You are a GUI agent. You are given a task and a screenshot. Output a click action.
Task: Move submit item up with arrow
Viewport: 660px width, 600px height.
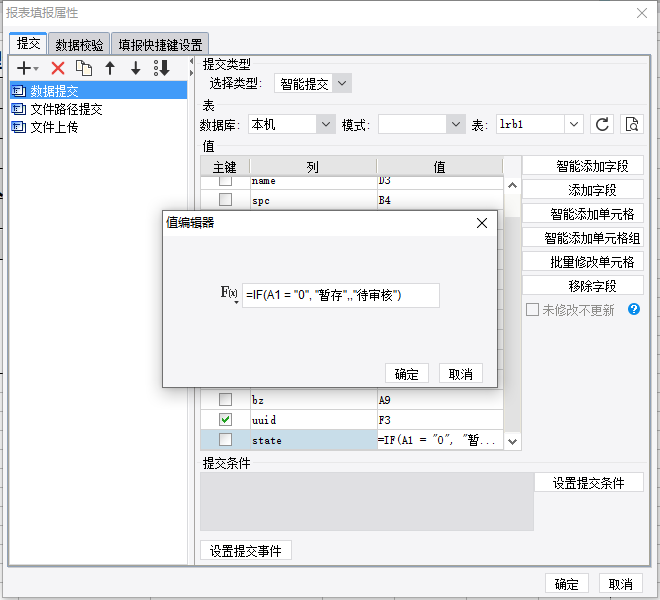[110, 68]
